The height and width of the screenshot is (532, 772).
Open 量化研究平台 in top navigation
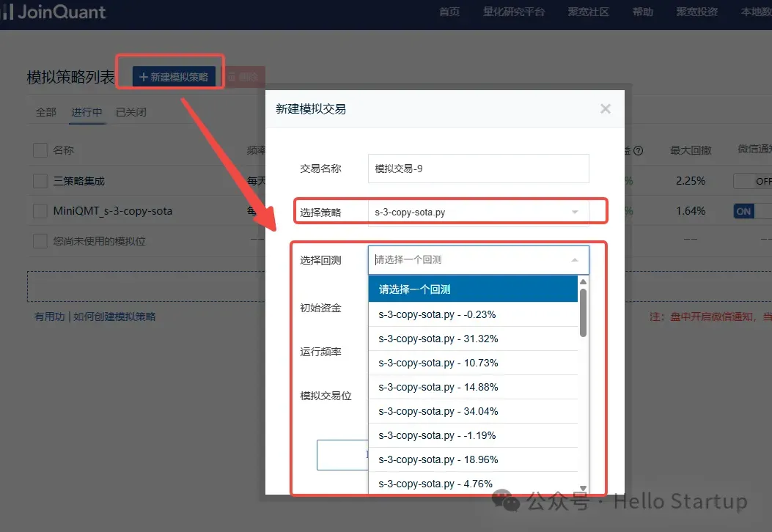click(514, 12)
